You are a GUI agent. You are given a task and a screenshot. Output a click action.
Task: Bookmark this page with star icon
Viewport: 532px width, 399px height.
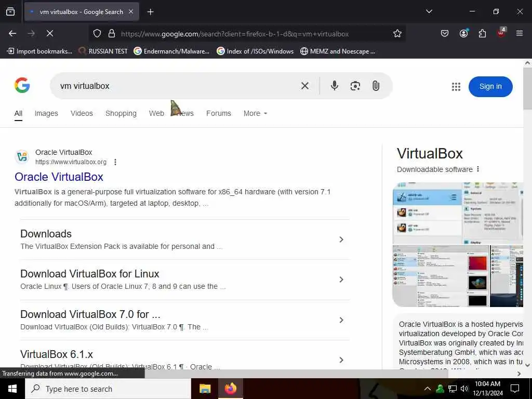pyautogui.click(x=397, y=34)
